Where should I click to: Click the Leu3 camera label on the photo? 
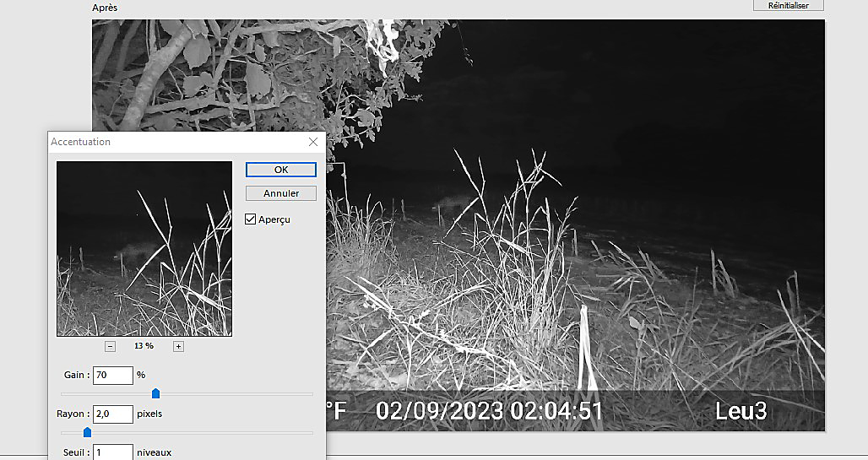741,411
